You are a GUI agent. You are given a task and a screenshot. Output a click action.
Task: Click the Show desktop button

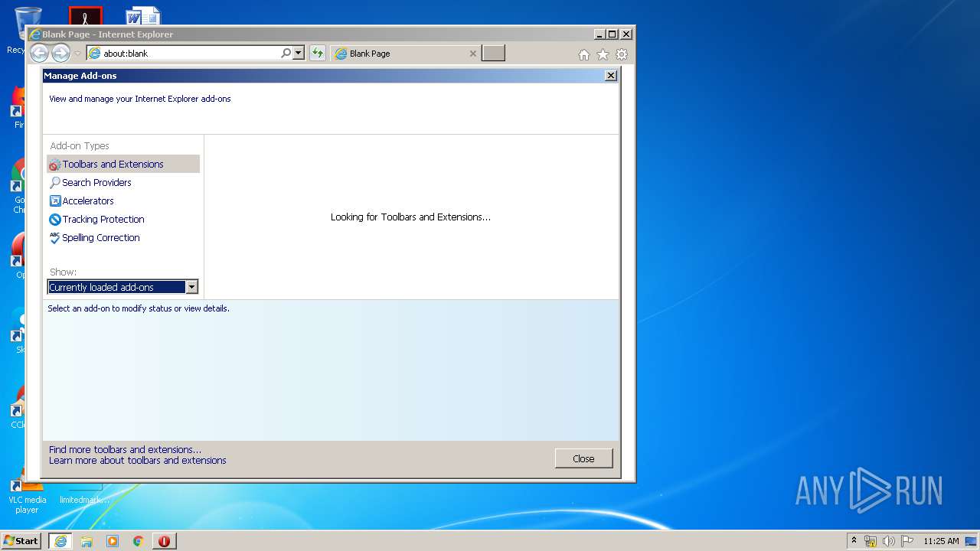[971, 541]
